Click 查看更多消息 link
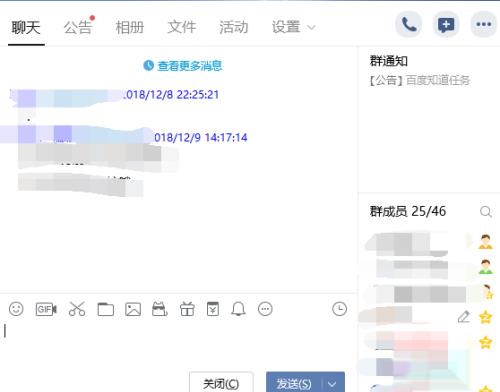This screenshot has width=500, height=392. coord(183,66)
